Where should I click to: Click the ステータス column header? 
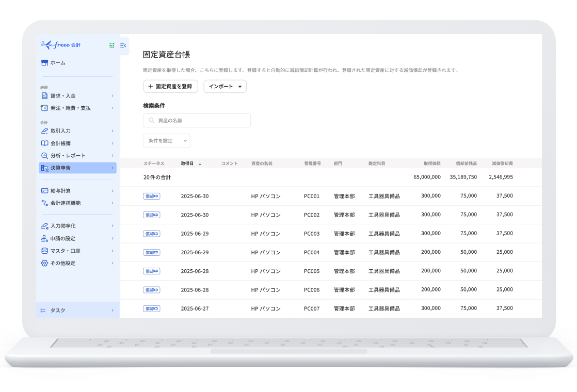click(154, 164)
